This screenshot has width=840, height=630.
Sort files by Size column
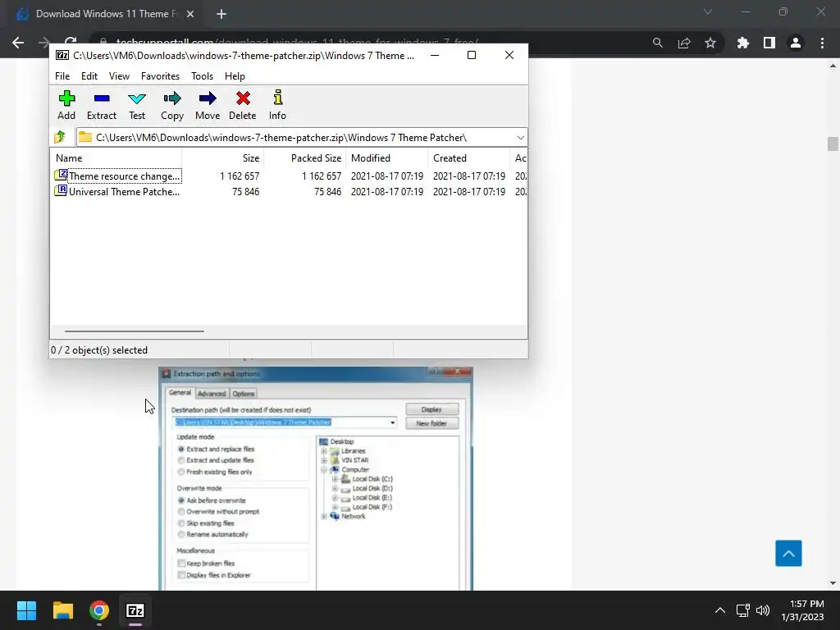pos(223,158)
